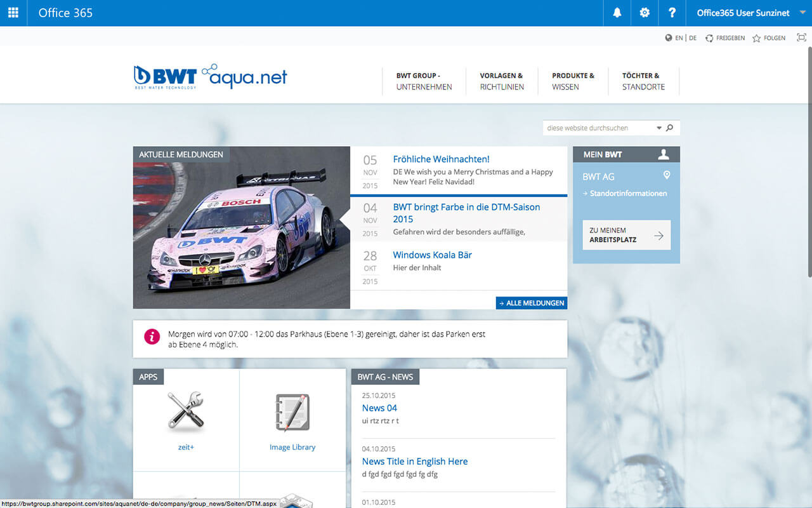Click the Office 365 title text
Viewport: 812px width, 508px height.
pos(65,13)
